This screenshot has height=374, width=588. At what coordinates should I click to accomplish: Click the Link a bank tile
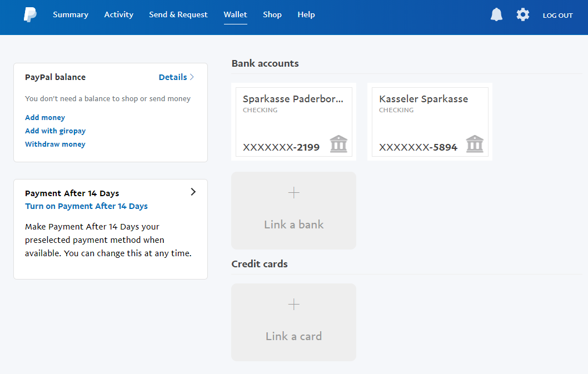[293, 211]
